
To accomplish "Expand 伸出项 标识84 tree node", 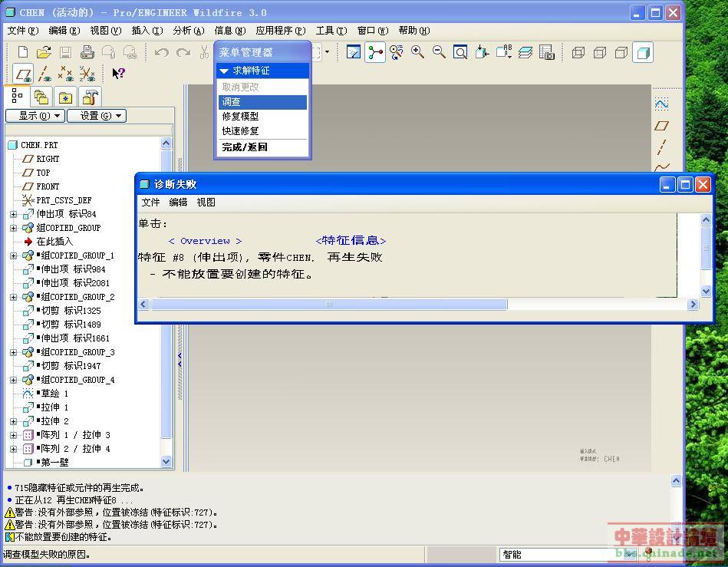I will pyautogui.click(x=14, y=215).
